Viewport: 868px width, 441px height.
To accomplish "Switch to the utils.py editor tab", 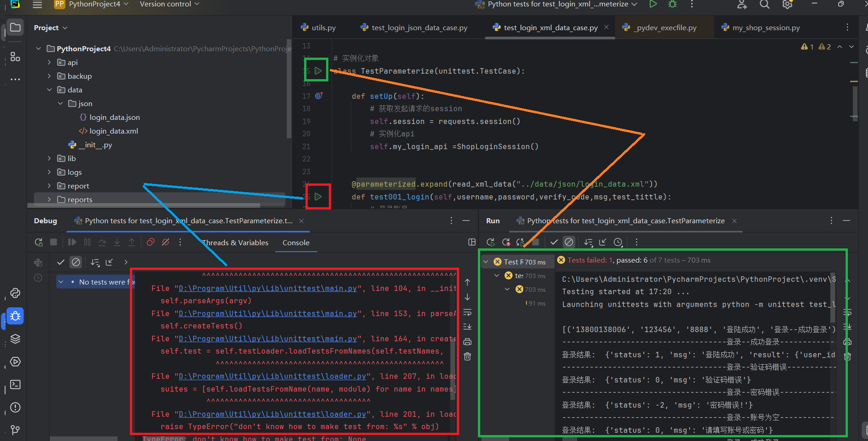I will 323,27.
